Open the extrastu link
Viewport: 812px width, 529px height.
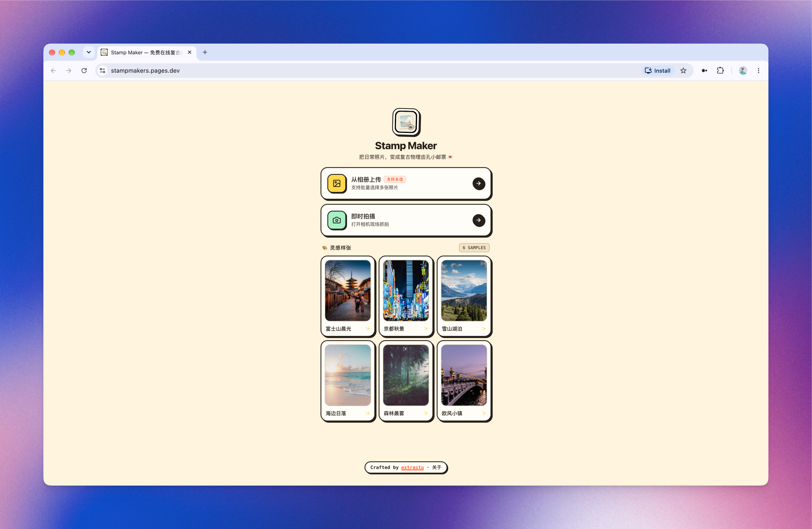[412, 467]
